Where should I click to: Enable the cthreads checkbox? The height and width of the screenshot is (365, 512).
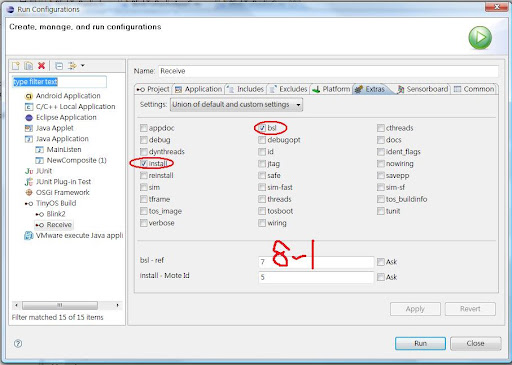coord(381,128)
